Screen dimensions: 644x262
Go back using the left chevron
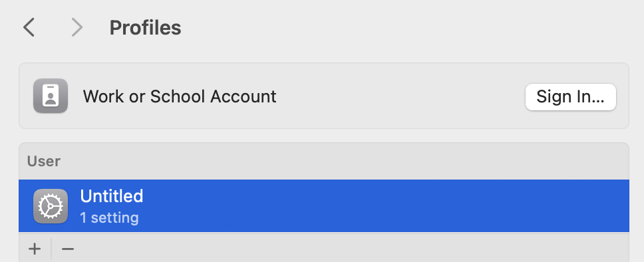coord(29,27)
